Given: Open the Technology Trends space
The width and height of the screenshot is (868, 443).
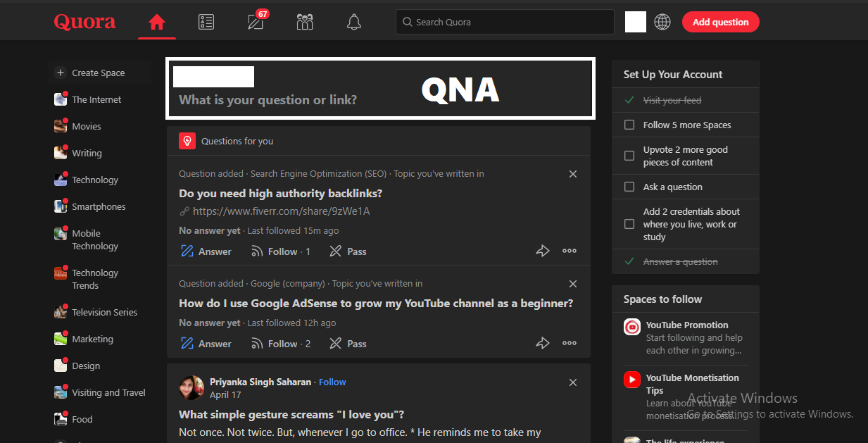Looking at the screenshot, I should pos(95,279).
